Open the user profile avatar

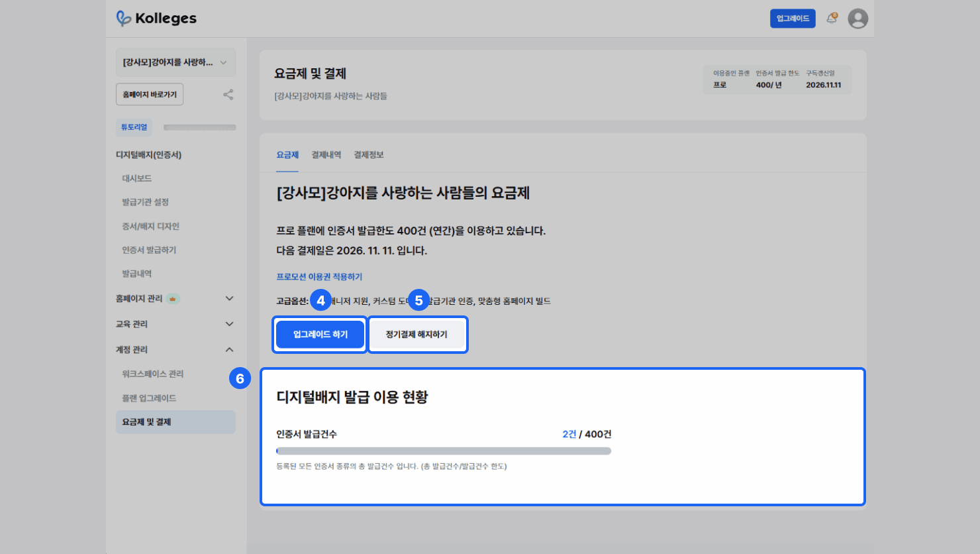point(857,19)
